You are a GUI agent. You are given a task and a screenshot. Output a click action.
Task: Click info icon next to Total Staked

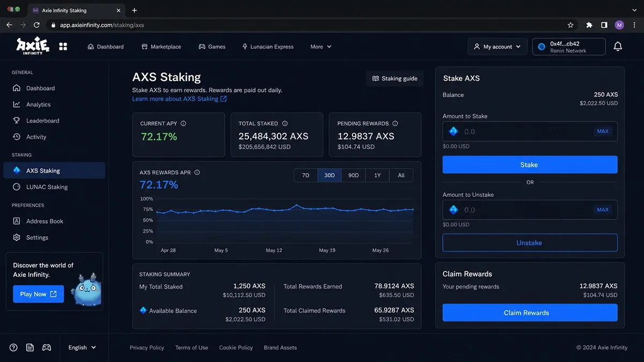click(x=285, y=123)
